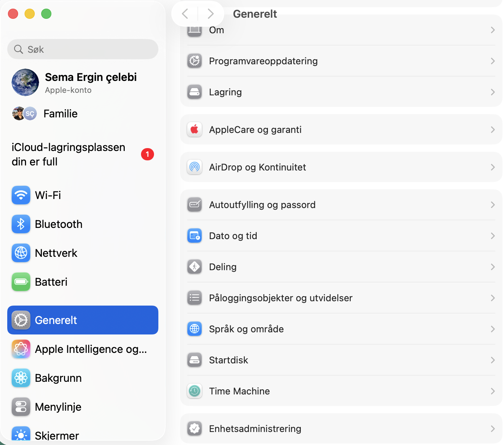This screenshot has width=504, height=445.
Task: Click the magnifying glass search icon
Action: 18,49
